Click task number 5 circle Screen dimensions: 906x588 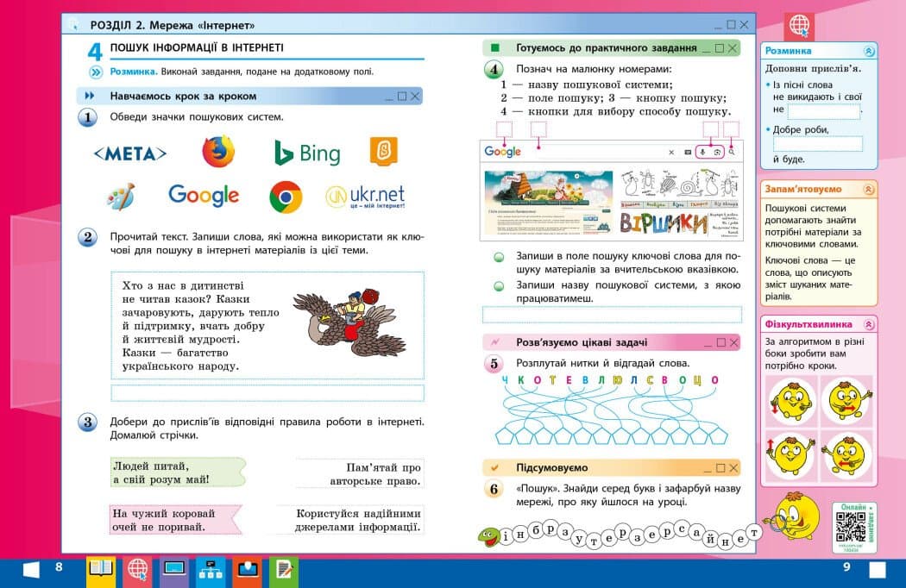tap(494, 364)
